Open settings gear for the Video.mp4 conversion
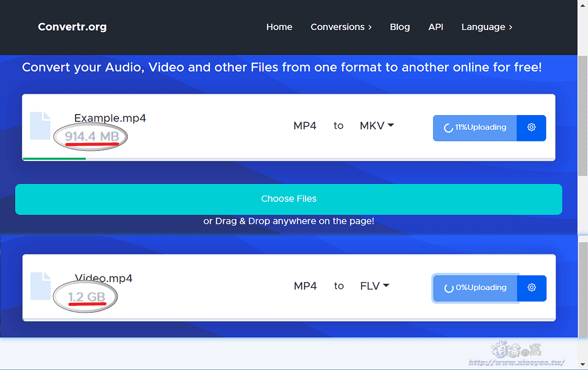 click(x=531, y=288)
